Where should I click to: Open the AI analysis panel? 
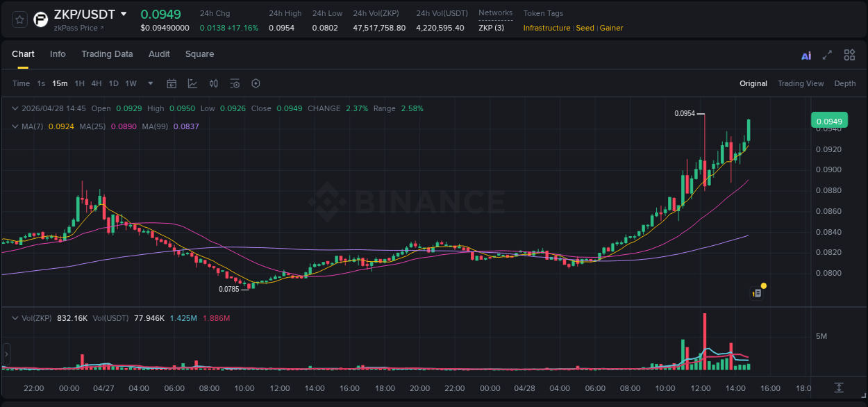coord(806,55)
